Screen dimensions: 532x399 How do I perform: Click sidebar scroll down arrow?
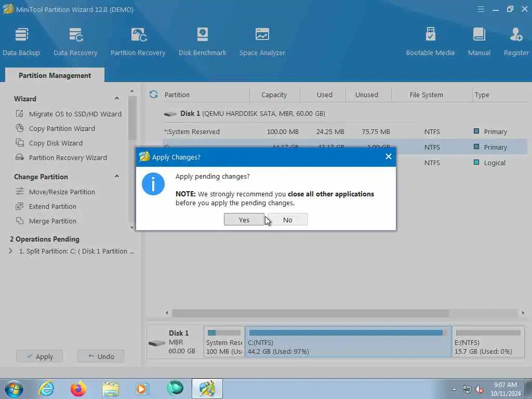coord(132,228)
